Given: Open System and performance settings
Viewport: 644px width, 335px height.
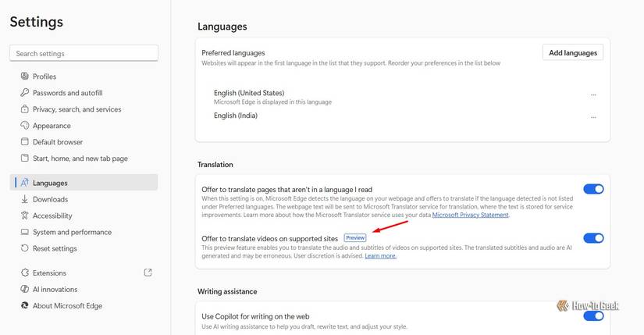Looking at the screenshot, I should 84,232.
